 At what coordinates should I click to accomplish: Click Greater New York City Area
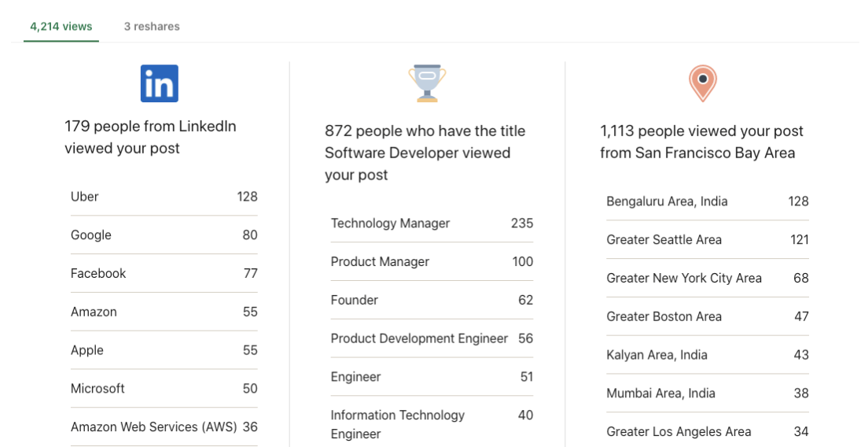click(x=706, y=279)
